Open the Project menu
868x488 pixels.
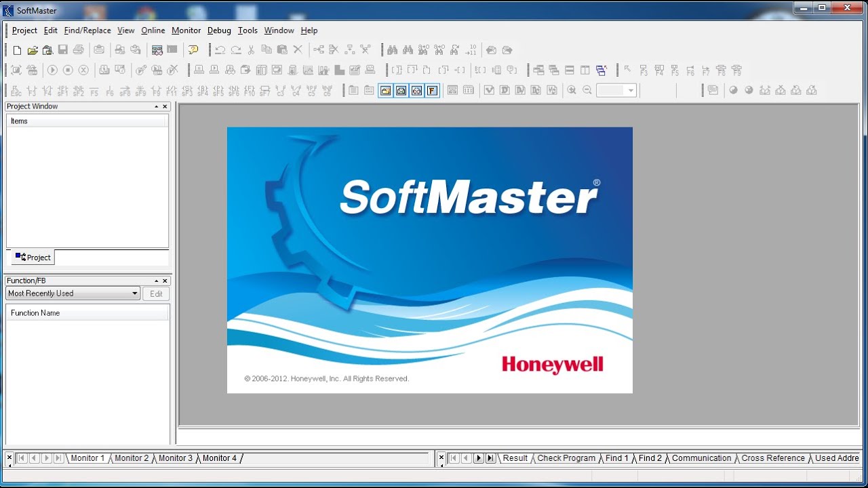point(24,30)
